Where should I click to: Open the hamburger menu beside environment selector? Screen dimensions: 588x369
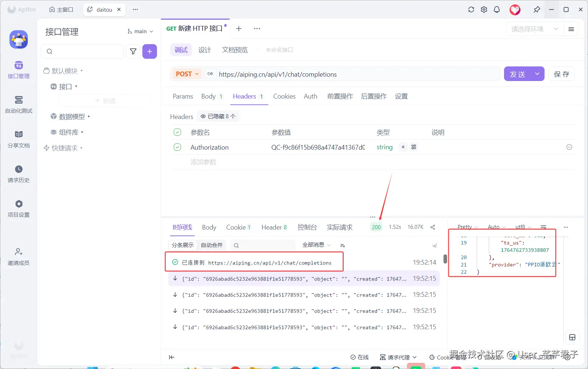tap(571, 29)
